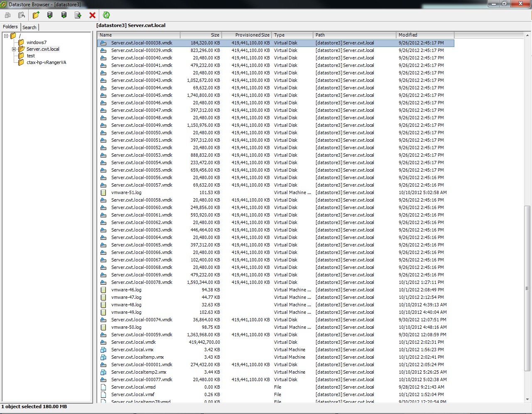Create a new folder in the datastore
This screenshot has width=532, height=414.
[x=36, y=15]
